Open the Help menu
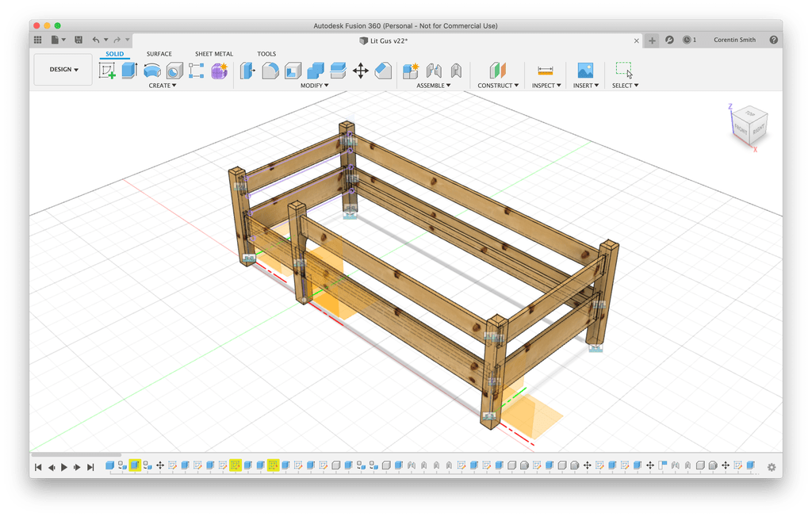The height and width of the screenshot is (517, 812). 774,40
